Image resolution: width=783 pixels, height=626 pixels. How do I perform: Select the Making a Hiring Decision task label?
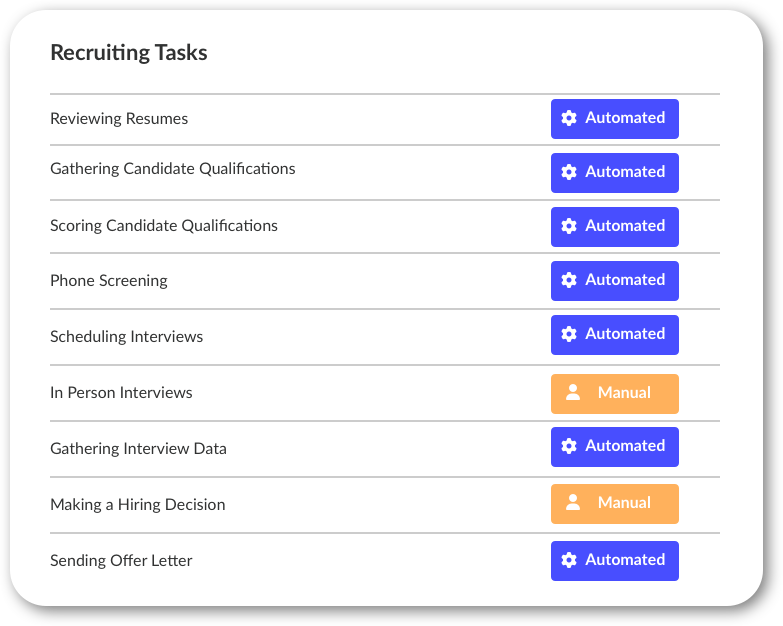[138, 505]
